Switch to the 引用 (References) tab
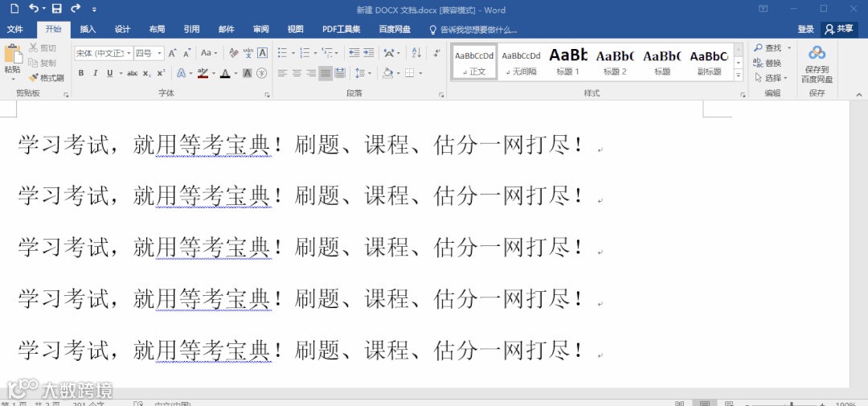Viewport: 868px width, 406px height. pos(191,30)
